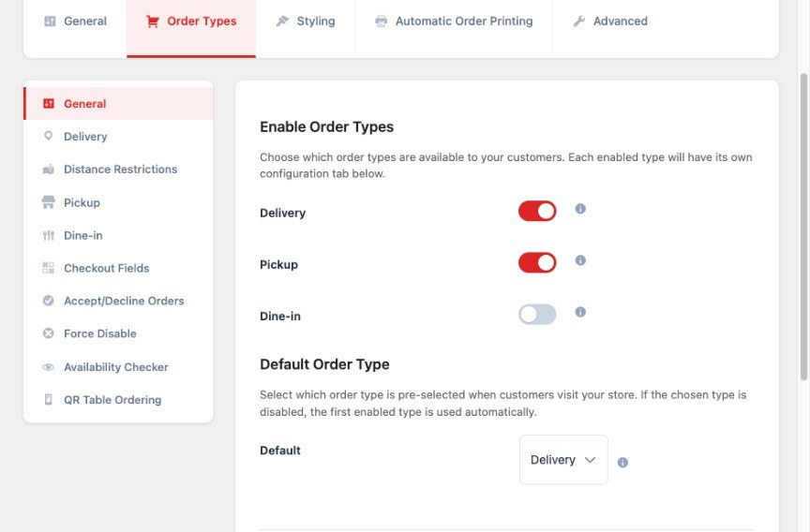Click the Pickup storefront icon
Image resolution: width=810 pixels, height=532 pixels.
[x=48, y=202]
